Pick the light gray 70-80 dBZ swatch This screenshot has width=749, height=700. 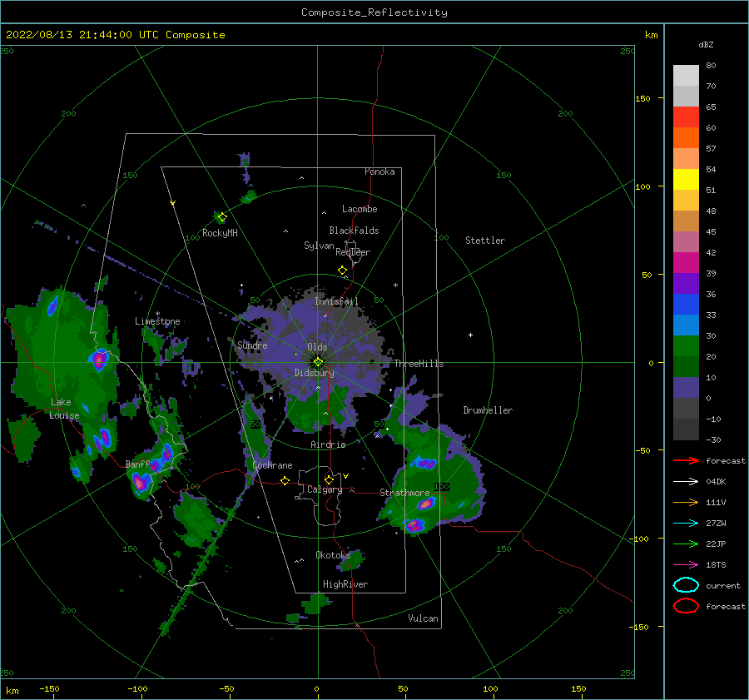(686, 76)
